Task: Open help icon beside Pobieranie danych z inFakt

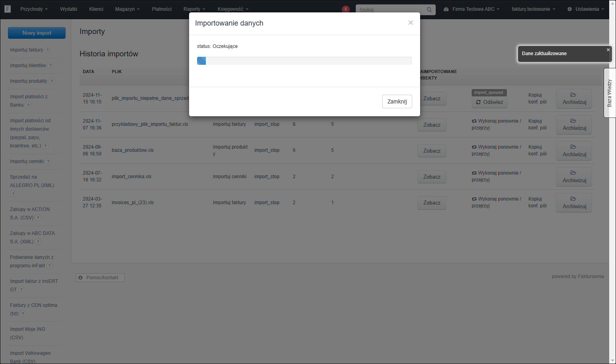Action: [50, 266]
